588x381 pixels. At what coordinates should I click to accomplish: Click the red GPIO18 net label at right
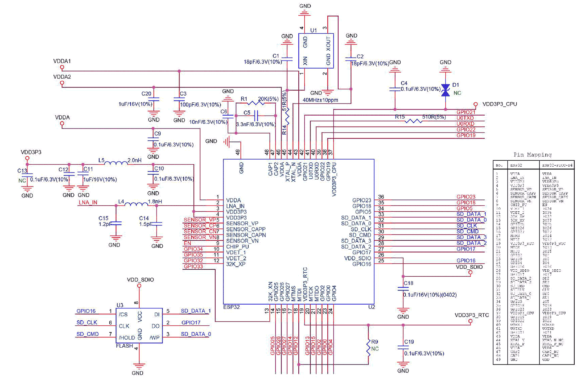(466, 203)
